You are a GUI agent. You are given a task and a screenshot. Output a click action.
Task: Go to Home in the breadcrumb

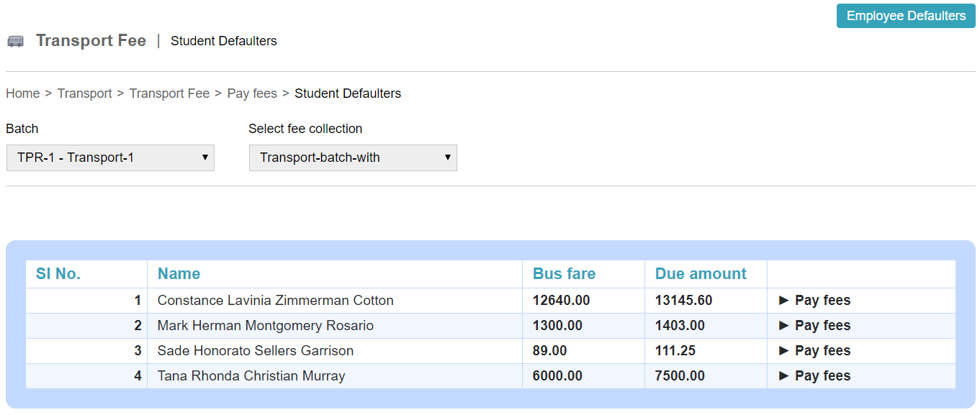tap(23, 94)
